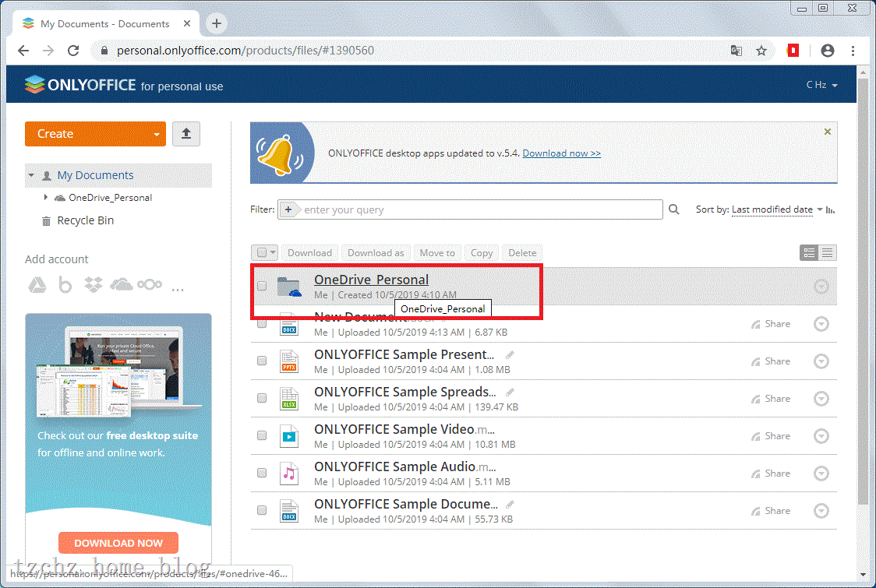876x588 pixels.
Task: Open a new browser tab with plus button
Action: pos(217,23)
